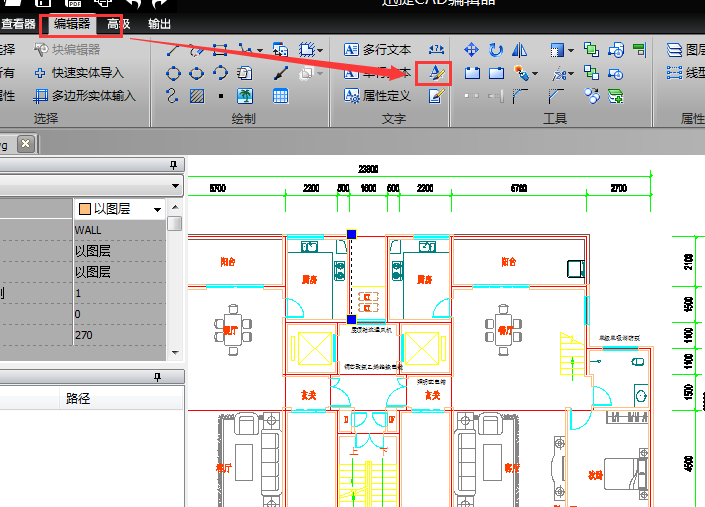Pin the properties panel
This screenshot has width=705, height=507.
[173, 165]
